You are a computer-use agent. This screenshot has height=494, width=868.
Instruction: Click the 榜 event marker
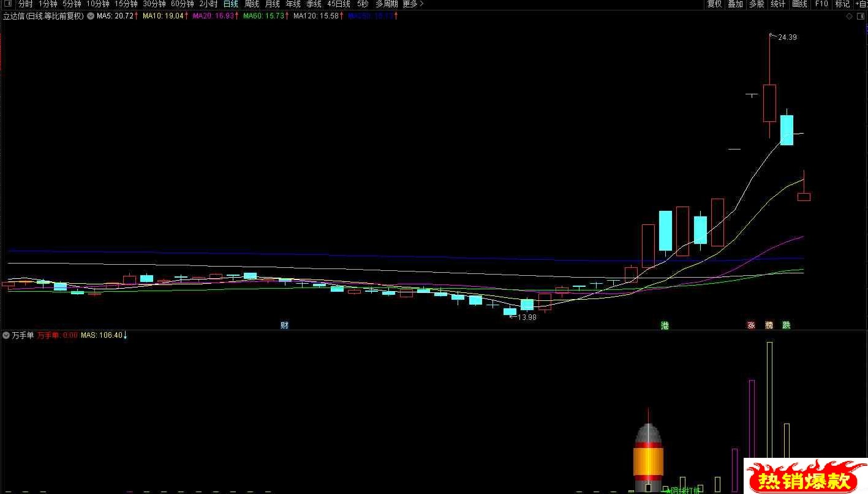tap(769, 325)
